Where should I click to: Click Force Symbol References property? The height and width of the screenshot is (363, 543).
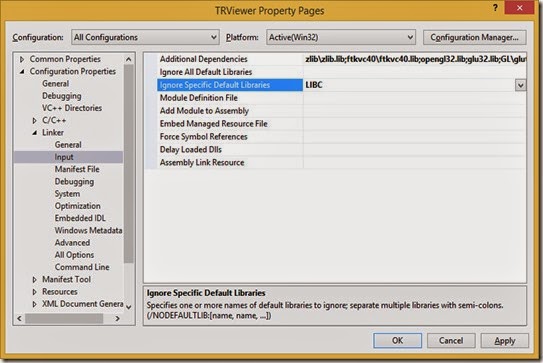[204, 137]
